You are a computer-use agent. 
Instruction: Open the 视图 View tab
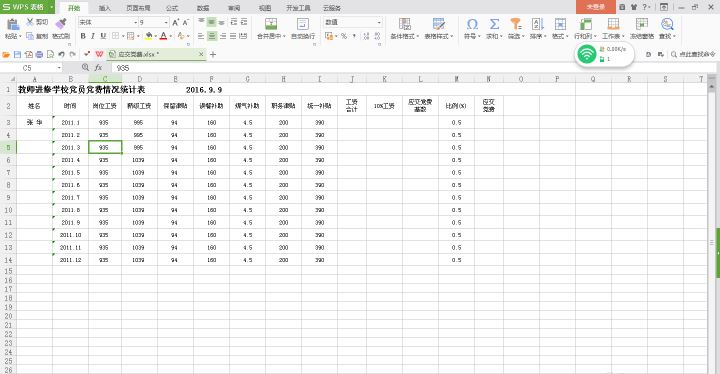pos(265,8)
